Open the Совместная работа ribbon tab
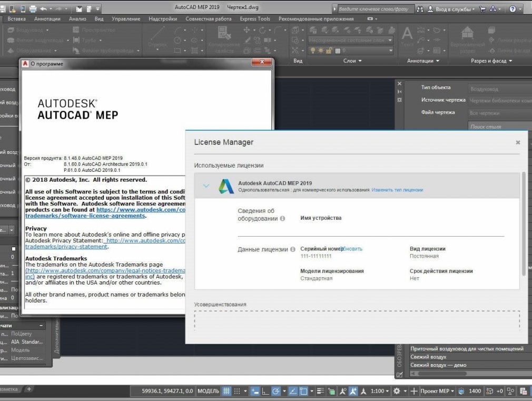Viewport: 532px width, 401px height. click(x=208, y=19)
